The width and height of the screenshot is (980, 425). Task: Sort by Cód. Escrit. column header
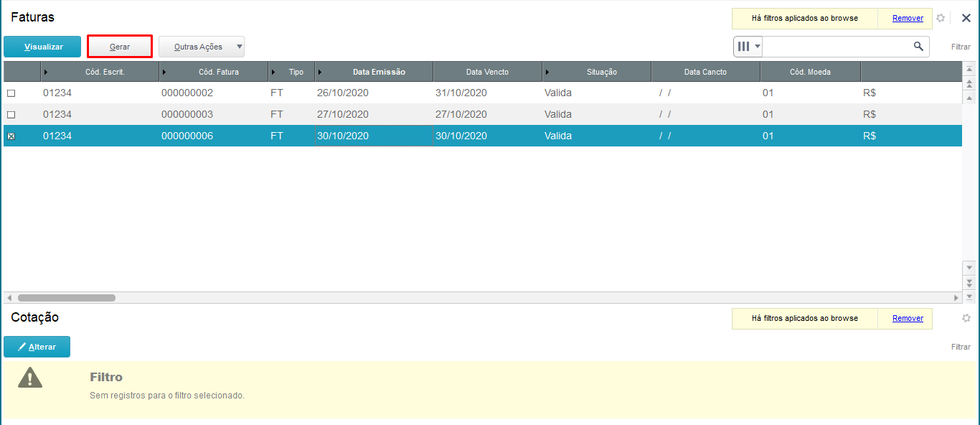click(x=100, y=72)
